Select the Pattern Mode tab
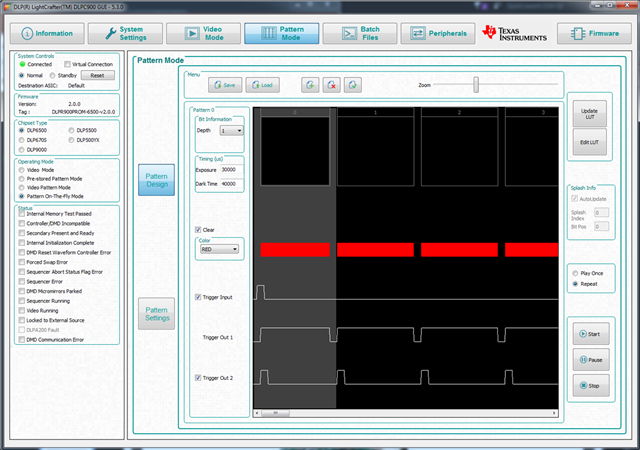This screenshot has height=450, width=640. [x=282, y=33]
